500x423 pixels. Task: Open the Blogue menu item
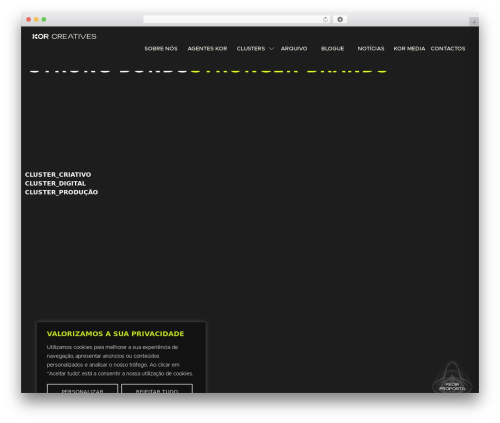(332, 49)
